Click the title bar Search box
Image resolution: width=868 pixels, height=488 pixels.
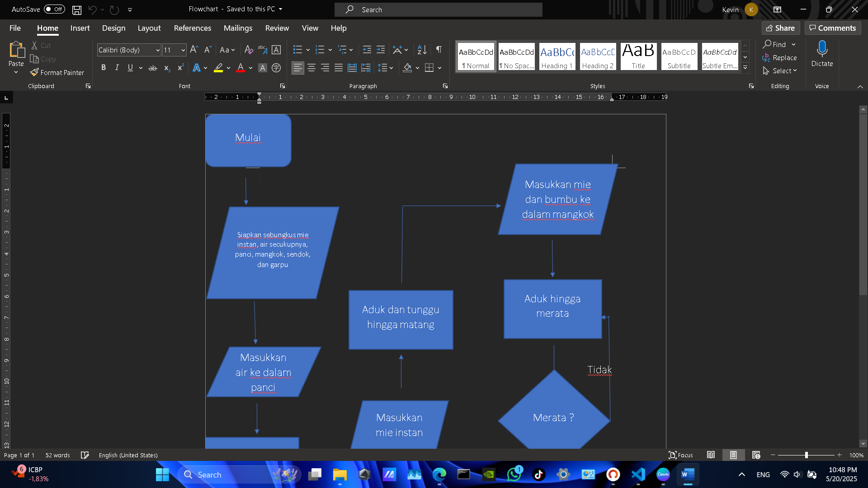click(439, 9)
